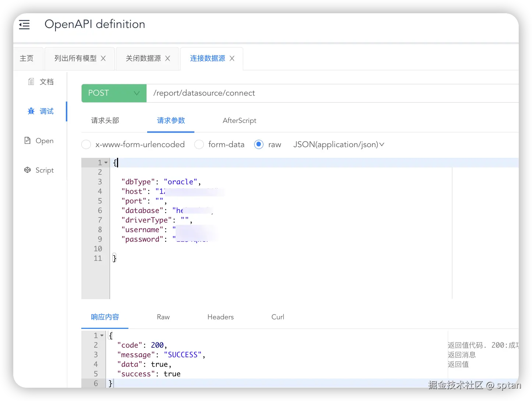Open JSON(application/json) content type dropdown

[338, 145]
